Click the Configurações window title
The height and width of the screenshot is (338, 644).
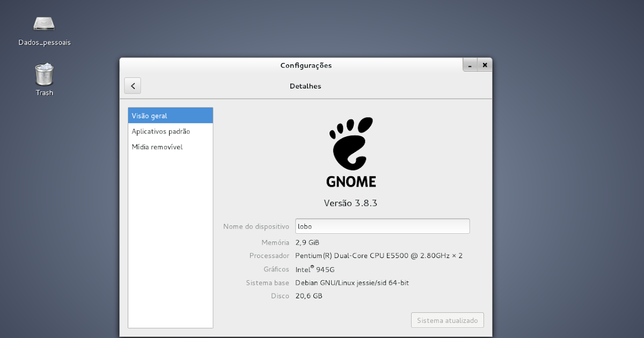coord(305,65)
